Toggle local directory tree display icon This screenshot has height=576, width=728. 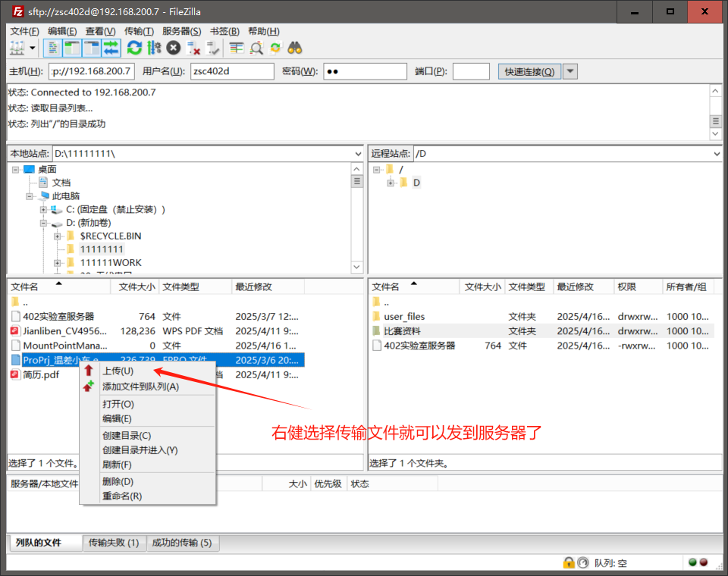[x=72, y=48]
